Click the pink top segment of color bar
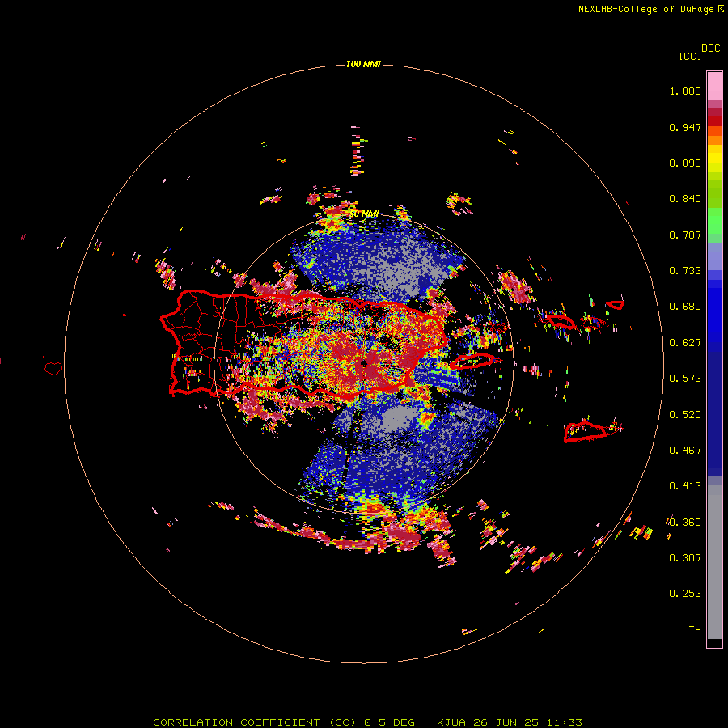This screenshot has height=728, width=728. click(x=714, y=86)
